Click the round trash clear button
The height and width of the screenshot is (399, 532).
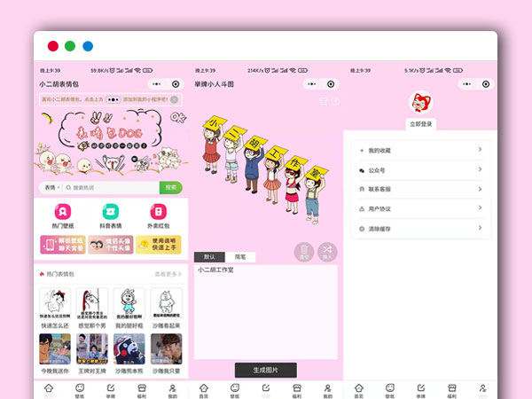303,252
